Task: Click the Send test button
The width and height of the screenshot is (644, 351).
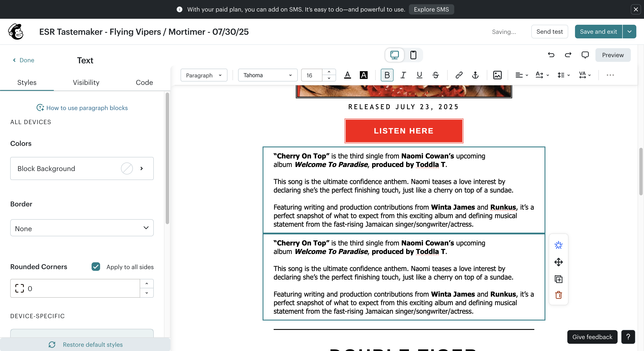Action: [549, 32]
